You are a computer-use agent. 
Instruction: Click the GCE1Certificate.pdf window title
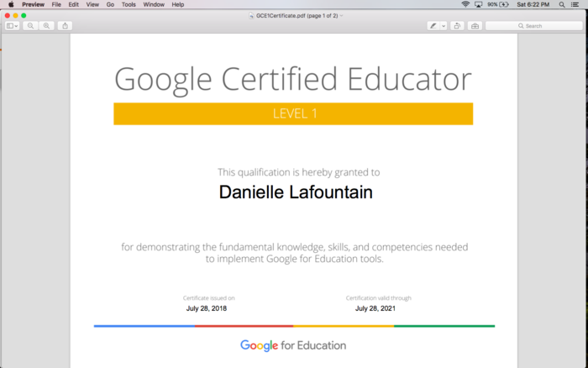click(x=294, y=16)
